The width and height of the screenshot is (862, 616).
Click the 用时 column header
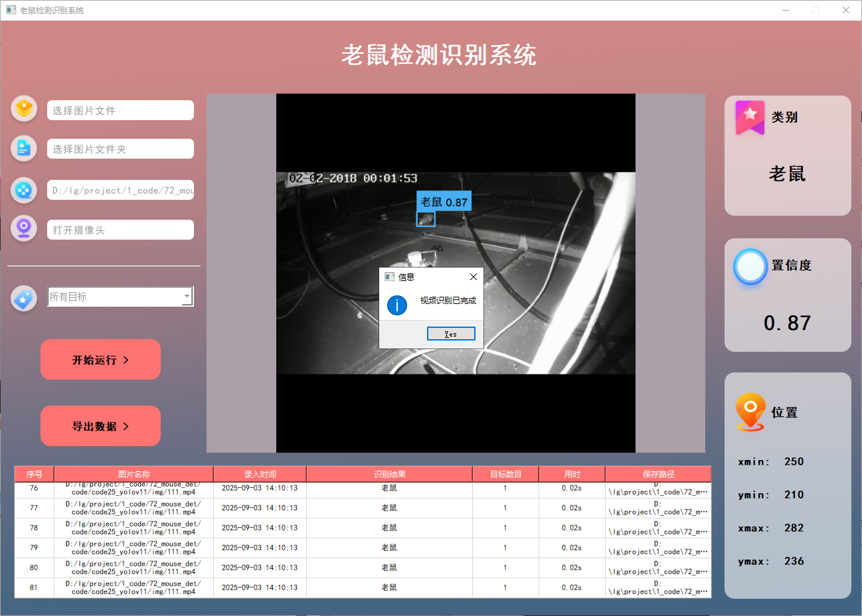pos(572,474)
